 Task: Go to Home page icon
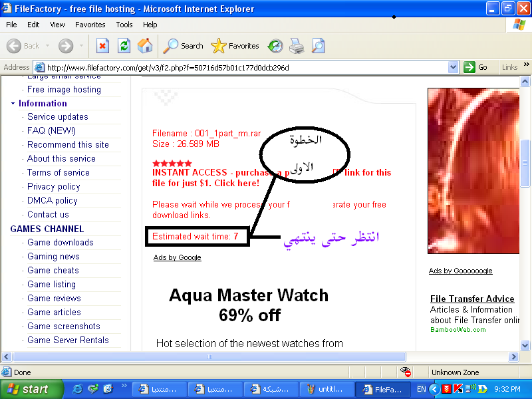click(145, 46)
